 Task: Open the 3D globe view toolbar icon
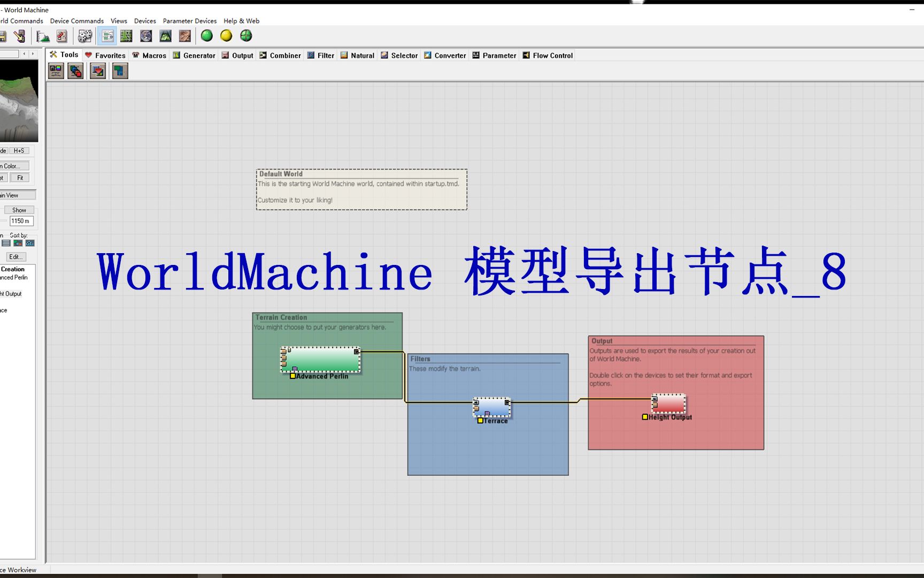click(x=146, y=36)
